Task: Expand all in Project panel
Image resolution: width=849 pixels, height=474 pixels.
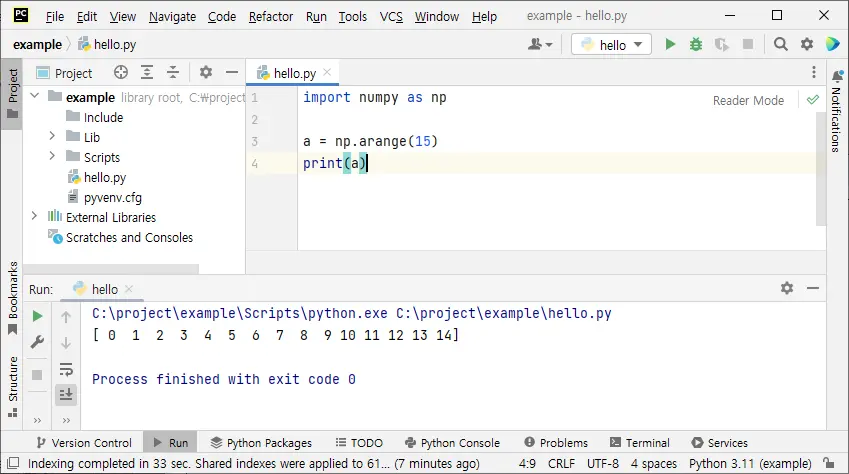Action: [x=147, y=73]
